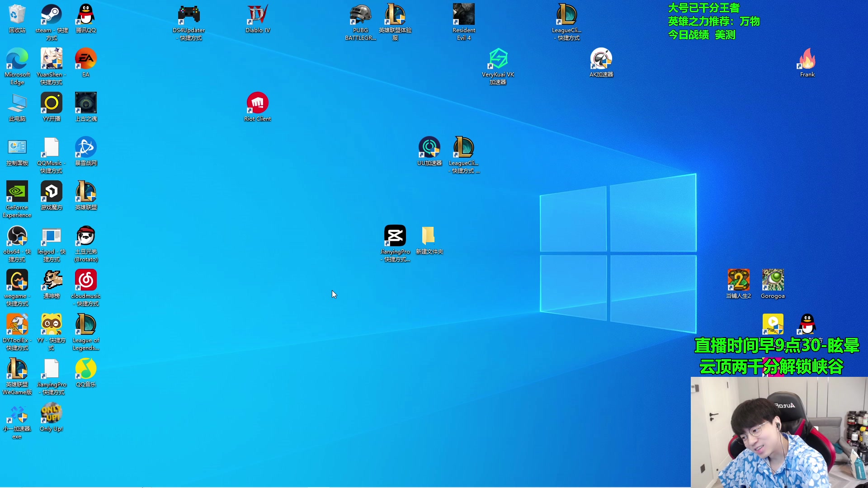Select the obs64 shortcut icon

point(17,244)
